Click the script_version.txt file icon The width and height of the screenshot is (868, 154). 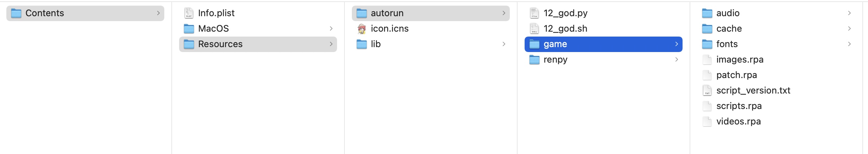click(x=707, y=91)
